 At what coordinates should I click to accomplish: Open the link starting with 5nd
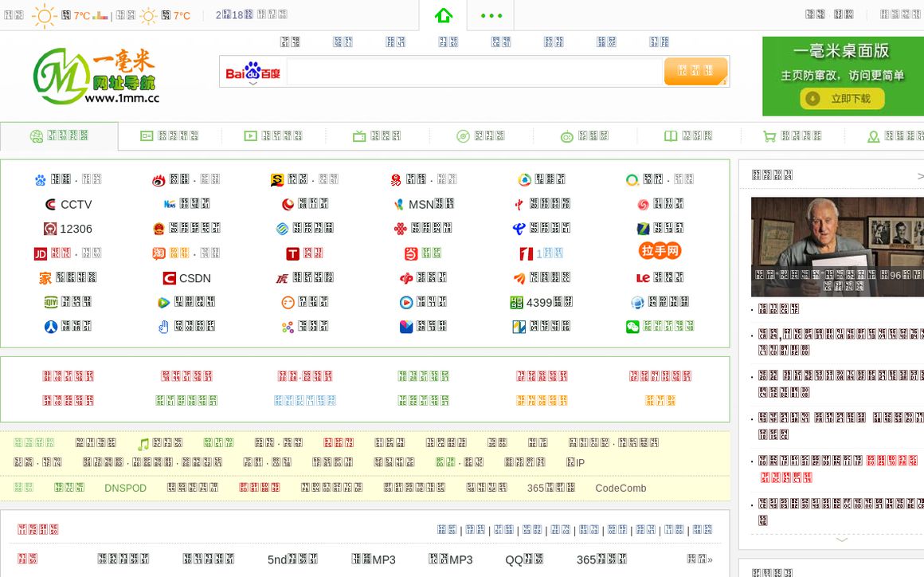coord(292,559)
